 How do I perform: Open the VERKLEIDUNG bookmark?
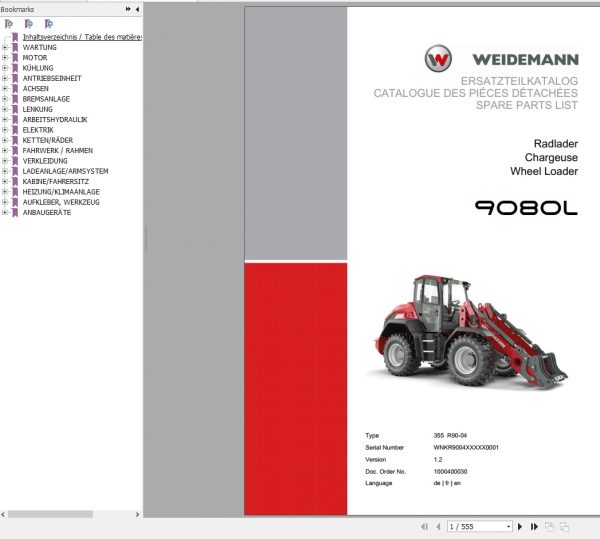click(x=45, y=161)
